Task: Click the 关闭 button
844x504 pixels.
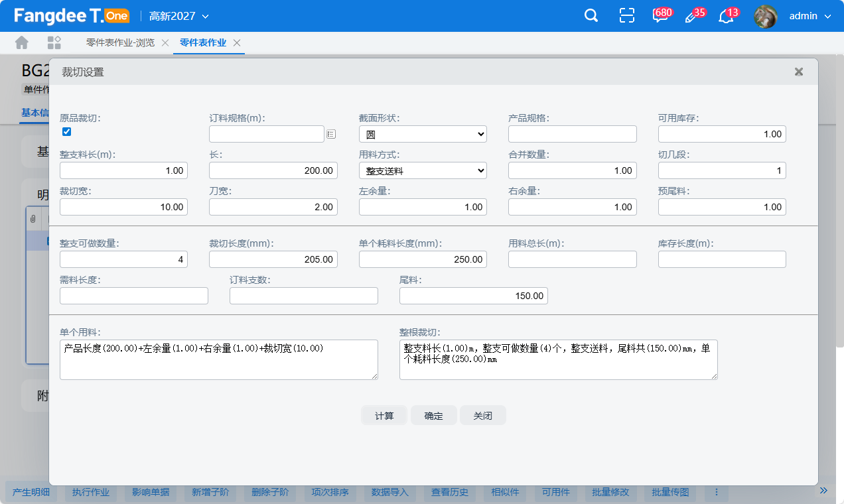Action: (x=482, y=416)
